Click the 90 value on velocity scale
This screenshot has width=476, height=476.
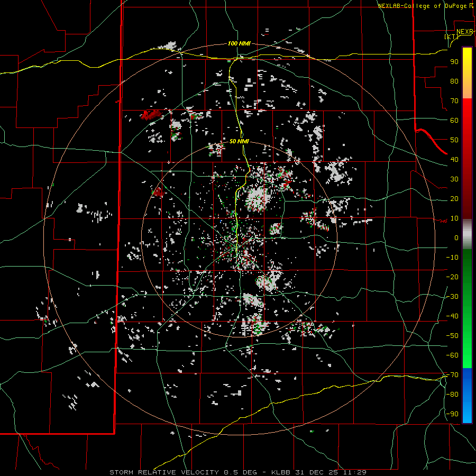tap(454, 62)
